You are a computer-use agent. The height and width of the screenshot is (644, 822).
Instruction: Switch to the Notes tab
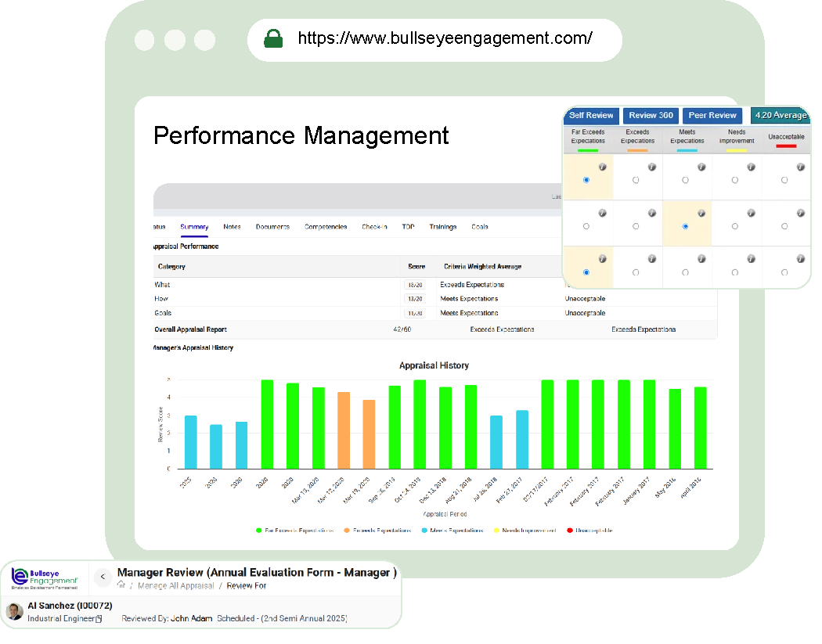pyautogui.click(x=232, y=227)
